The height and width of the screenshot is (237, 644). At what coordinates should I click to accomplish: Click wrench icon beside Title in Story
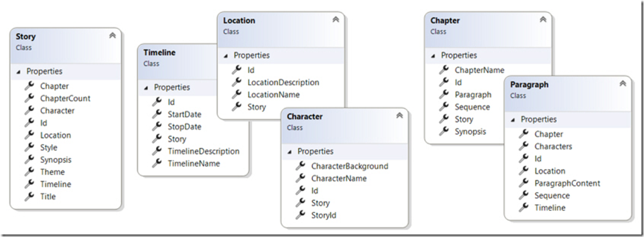click(x=29, y=196)
